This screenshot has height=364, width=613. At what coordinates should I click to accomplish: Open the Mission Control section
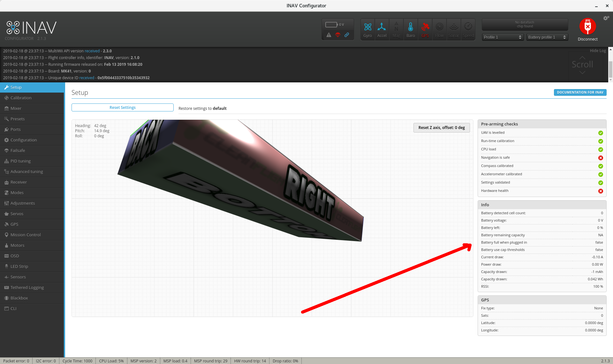pyautogui.click(x=26, y=235)
